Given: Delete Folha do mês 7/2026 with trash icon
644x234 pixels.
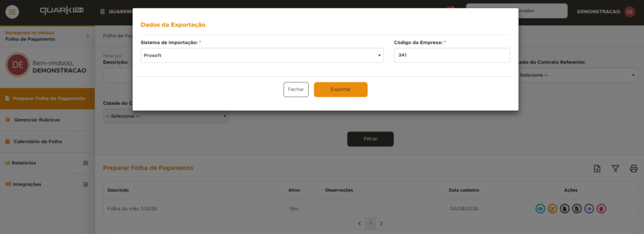Looking at the screenshot, I should tap(601, 209).
